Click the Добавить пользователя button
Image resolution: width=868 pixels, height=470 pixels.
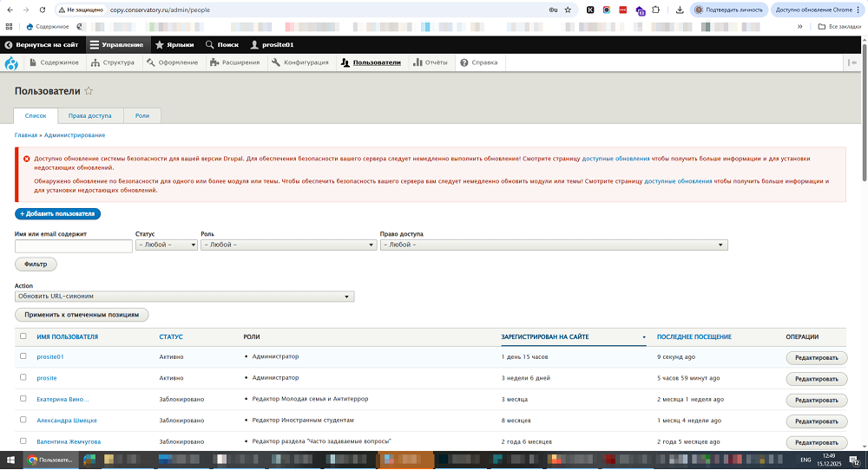pos(57,213)
